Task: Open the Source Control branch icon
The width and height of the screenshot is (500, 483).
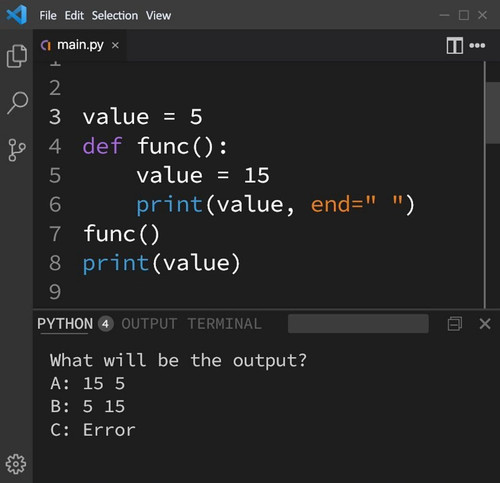Action: click(x=17, y=150)
